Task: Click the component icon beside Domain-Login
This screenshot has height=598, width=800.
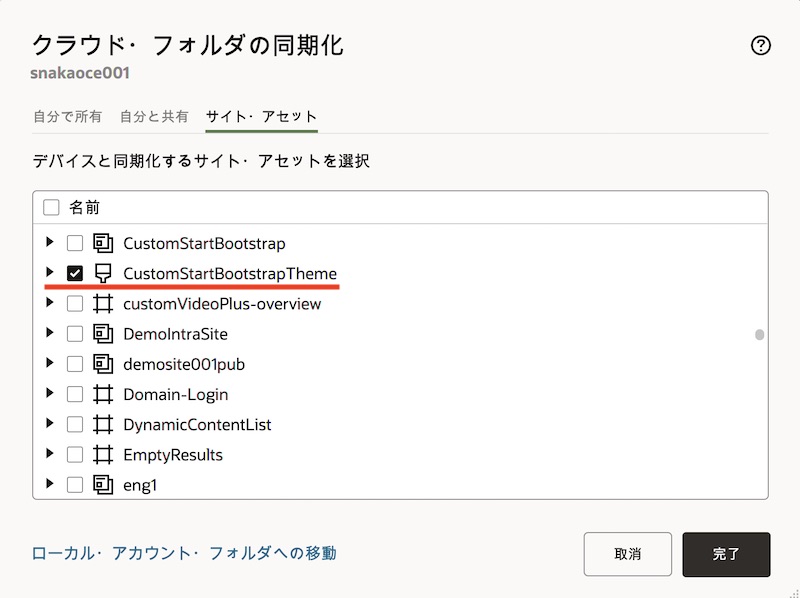Action: click(x=102, y=394)
